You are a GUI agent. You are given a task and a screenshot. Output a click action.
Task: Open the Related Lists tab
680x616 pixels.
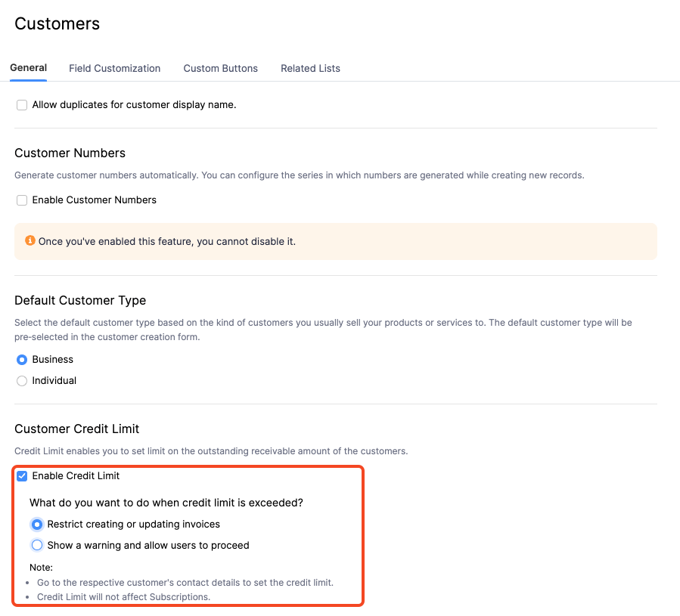tap(310, 69)
